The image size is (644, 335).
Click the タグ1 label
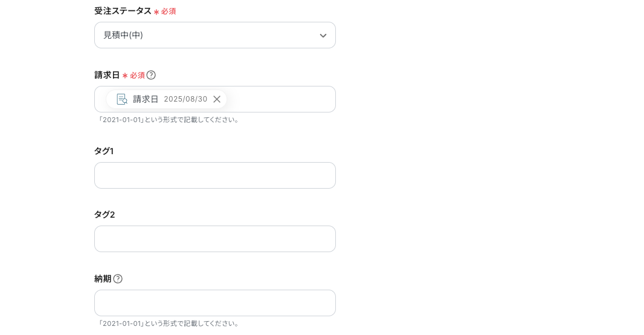[104, 151]
